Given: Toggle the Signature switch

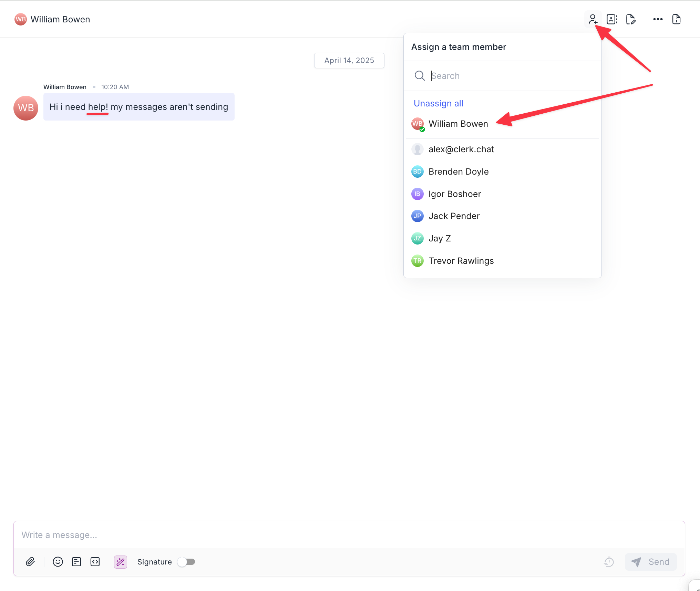Looking at the screenshot, I should point(186,562).
